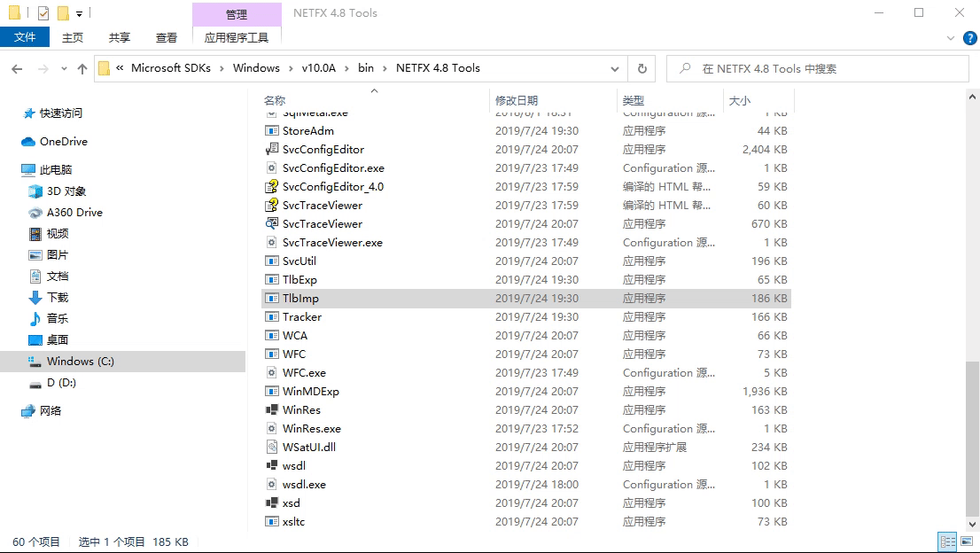Click the WSatUI.dll file icon
Viewport: 980px width, 553px height.
click(x=272, y=447)
